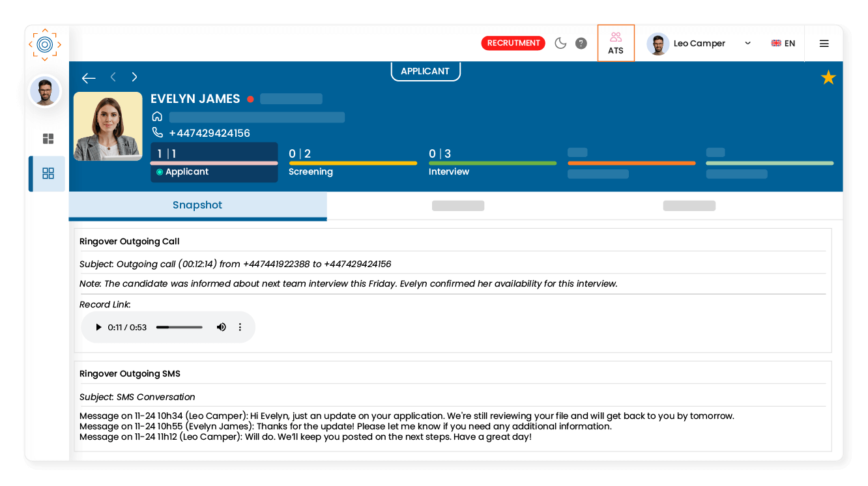Click the company logo in the top-left corner

coord(44,45)
